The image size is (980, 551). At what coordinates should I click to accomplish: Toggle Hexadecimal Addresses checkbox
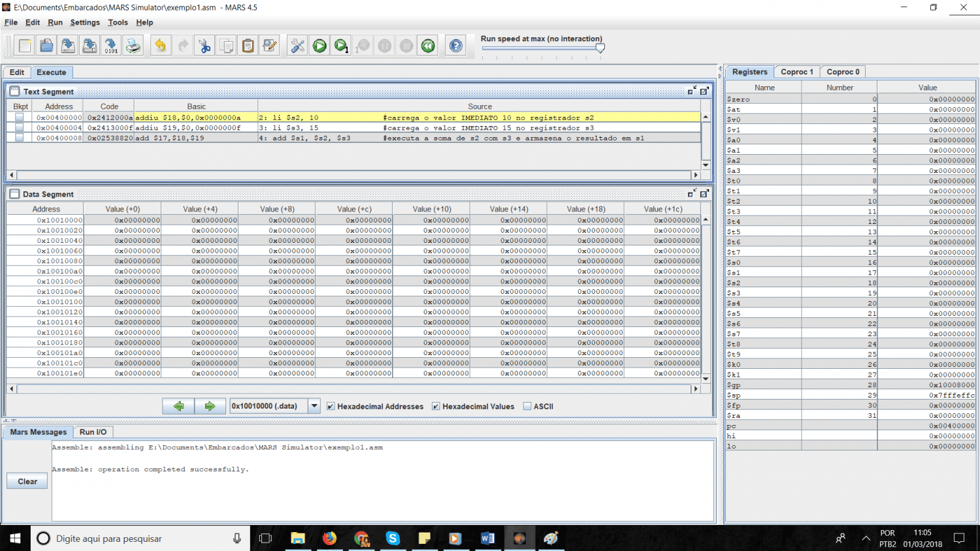click(x=331, y=406)
